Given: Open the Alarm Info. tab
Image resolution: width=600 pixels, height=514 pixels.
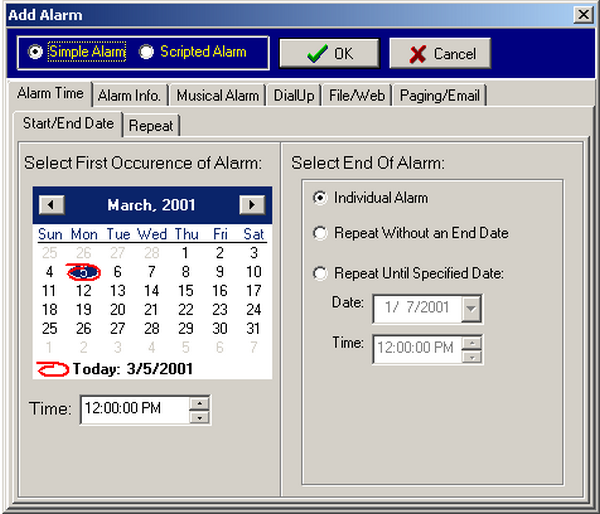Looking at the screenshot, I should (129, 95).
